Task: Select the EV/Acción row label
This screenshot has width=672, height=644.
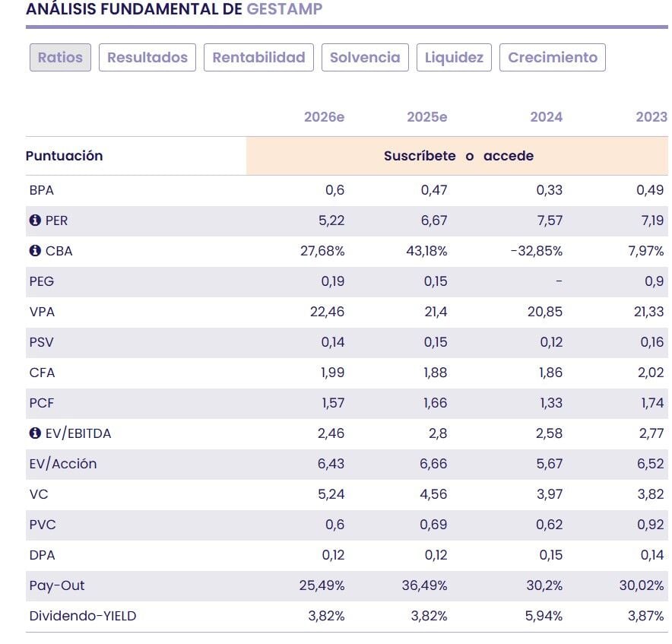Action: click(63, 464)
